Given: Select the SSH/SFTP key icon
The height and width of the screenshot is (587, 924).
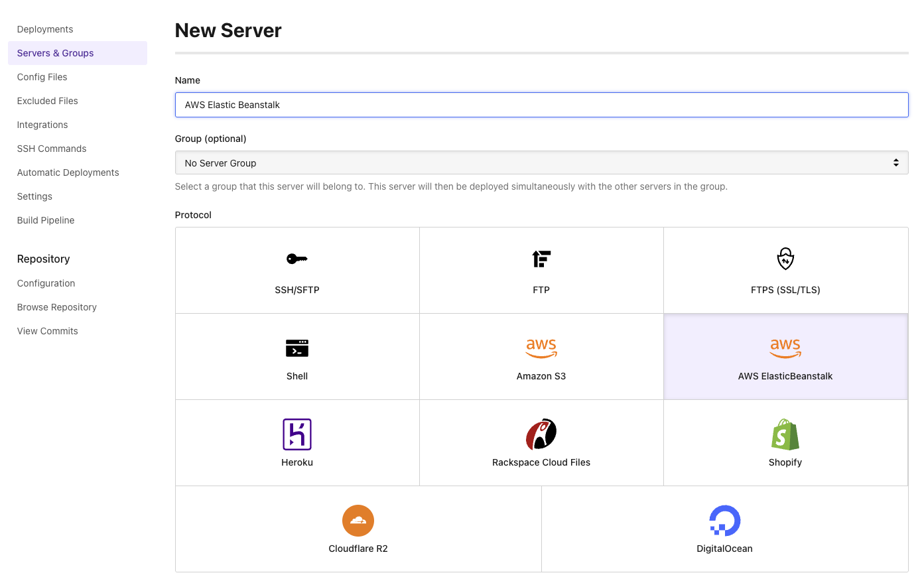Looking at the screenshot, I should (x=297, y=259).
